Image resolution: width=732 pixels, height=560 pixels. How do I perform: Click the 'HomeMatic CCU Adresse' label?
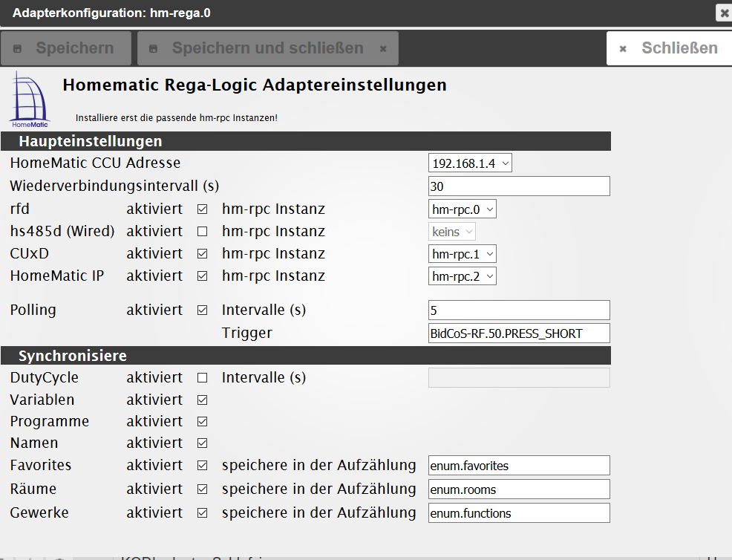[95, 163]
